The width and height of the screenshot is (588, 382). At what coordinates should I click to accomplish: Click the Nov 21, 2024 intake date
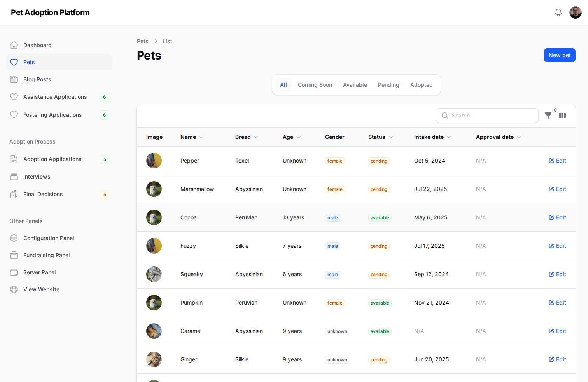point(432,303)
